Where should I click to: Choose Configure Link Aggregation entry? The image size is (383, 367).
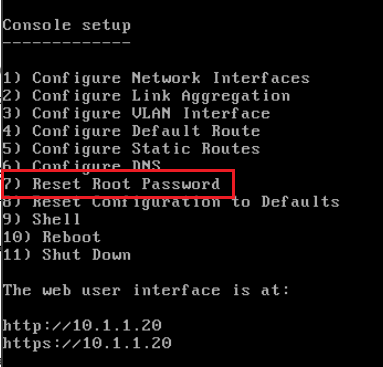pyautogui.click(x=146, y=96)
